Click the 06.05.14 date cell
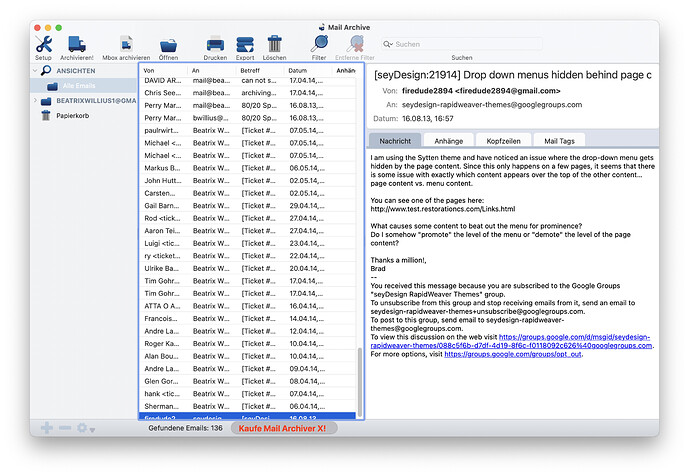Image resolution: width=689 pixels, height=476 pixels. coord(307,168)
